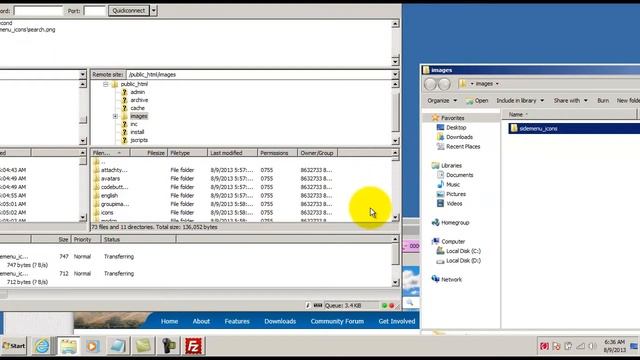Viewport: 640px width, 360px height.
Task: Click the remote file list scroll-down arrow
Action: [395, 218]
